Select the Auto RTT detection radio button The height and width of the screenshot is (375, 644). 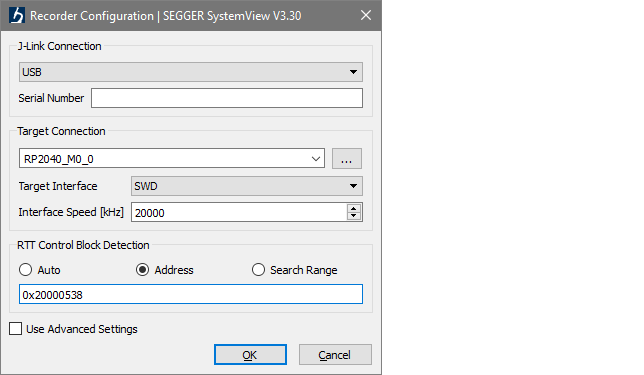[25, 270]
